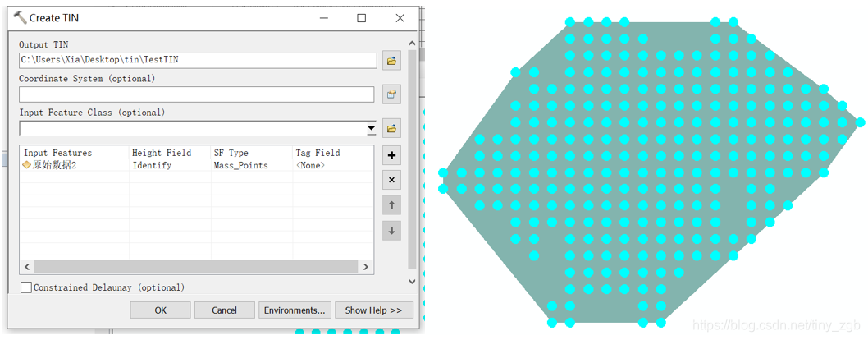Click the dialog's vertical scroll down arrow

pos(412,282)
